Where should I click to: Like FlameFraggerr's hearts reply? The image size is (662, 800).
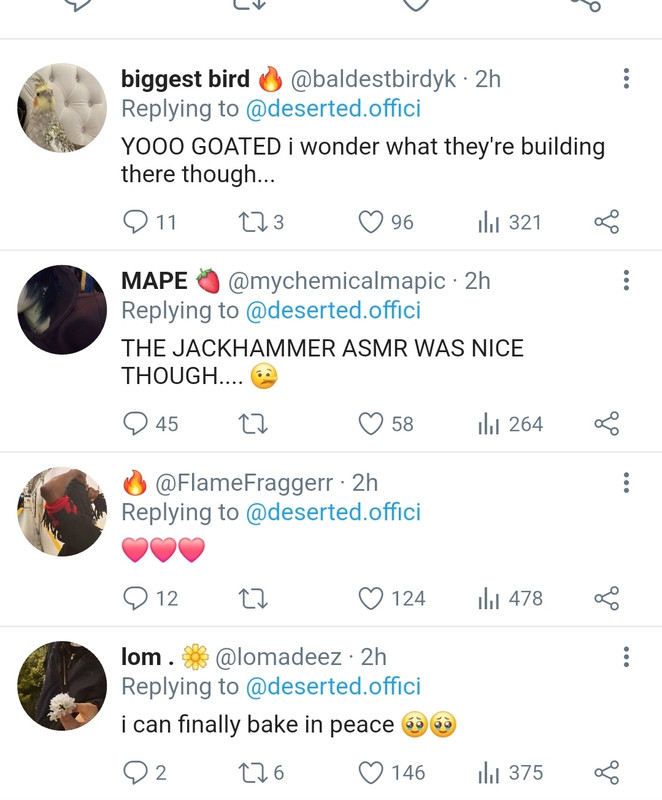click(x=392, y=598)
